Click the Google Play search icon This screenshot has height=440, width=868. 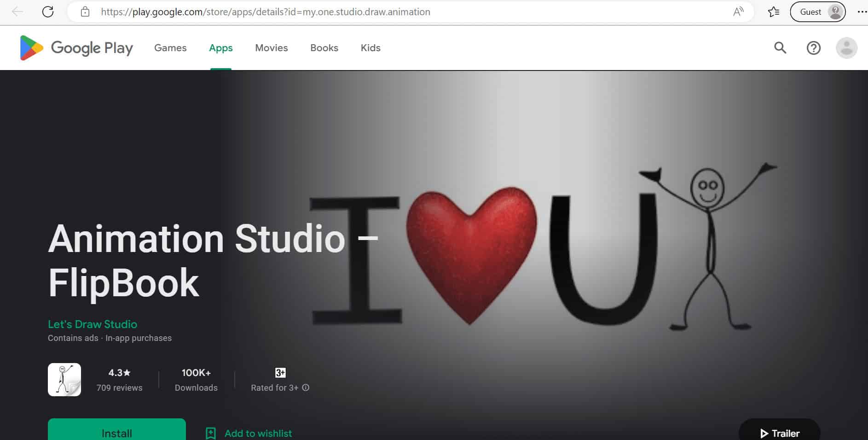pos(780,47)
